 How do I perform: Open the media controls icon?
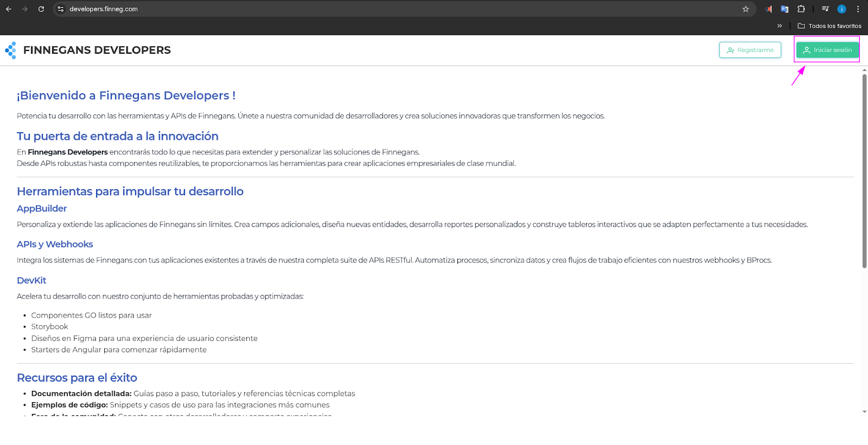(x=825, y=9)
